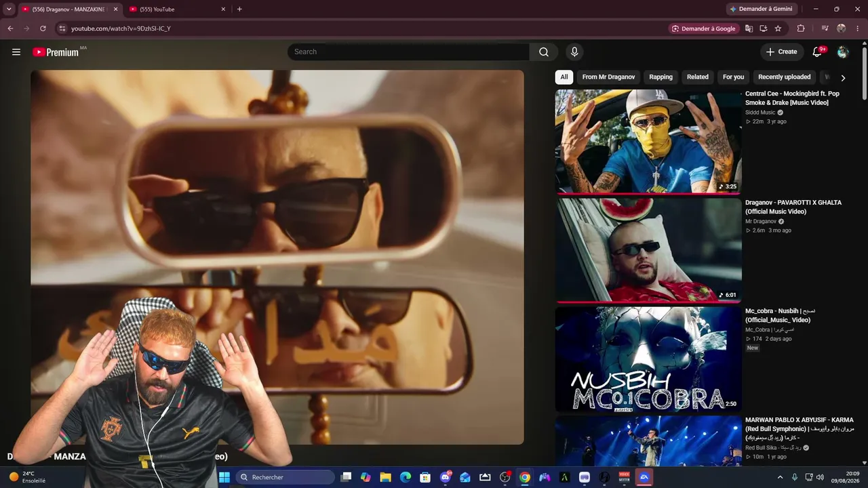This screenshot has width=868, height=488.
Task: Close the second YouTube tab
Action: click(223, 9)
